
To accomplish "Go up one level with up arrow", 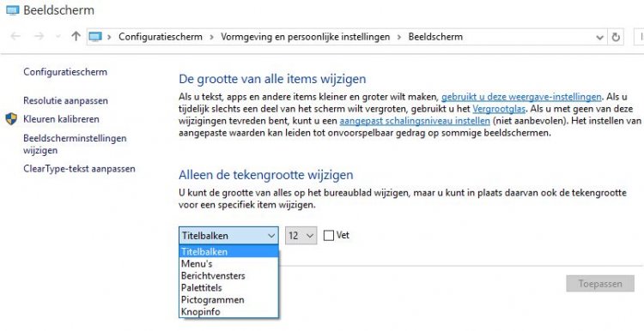I will click(76, 37).
